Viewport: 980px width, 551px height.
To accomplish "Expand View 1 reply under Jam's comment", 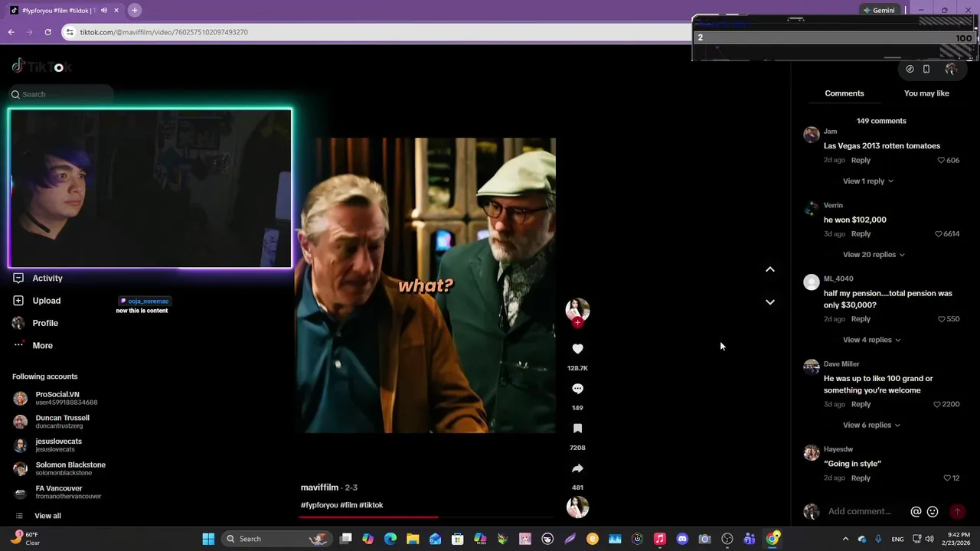I will (x=868, y=181).
